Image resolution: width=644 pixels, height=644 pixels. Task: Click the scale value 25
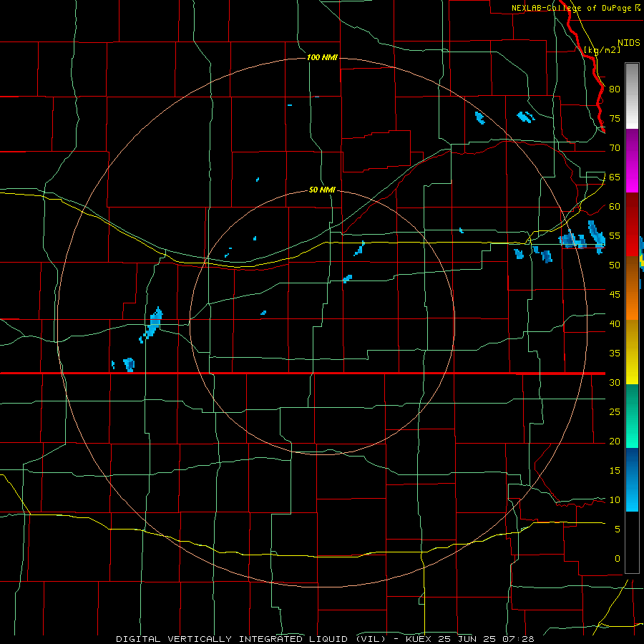615,412
